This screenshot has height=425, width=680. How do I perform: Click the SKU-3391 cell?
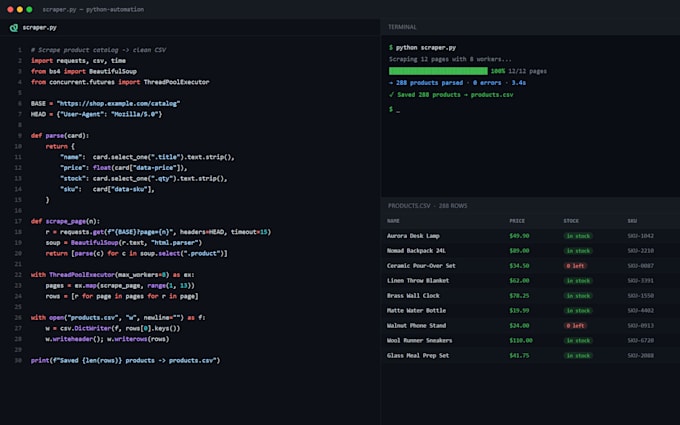coord(641,281)
